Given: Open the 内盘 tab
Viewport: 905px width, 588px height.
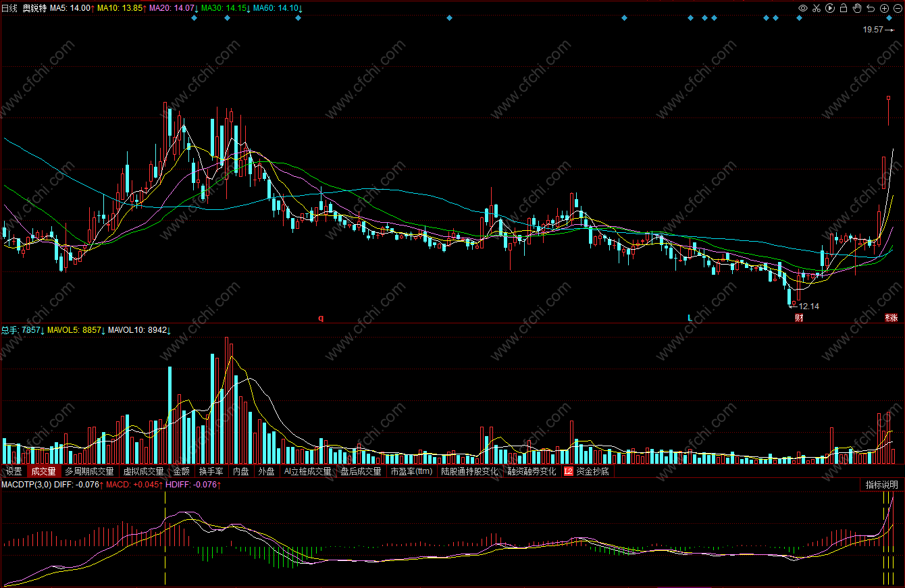Looking at the screenshot, I should (240, 471).
